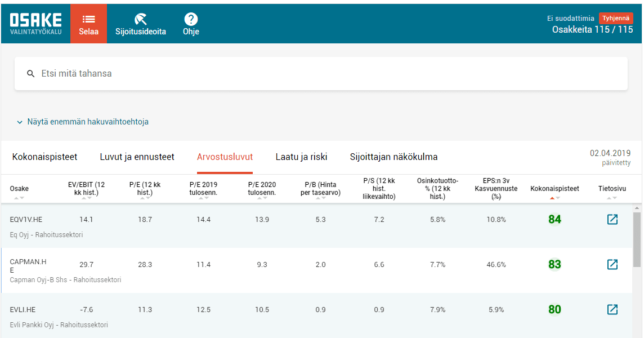Click EPS growth value 46.6%
Image resolution: width=644 pixels, height=338 pixels.
(x=496, y=264)
